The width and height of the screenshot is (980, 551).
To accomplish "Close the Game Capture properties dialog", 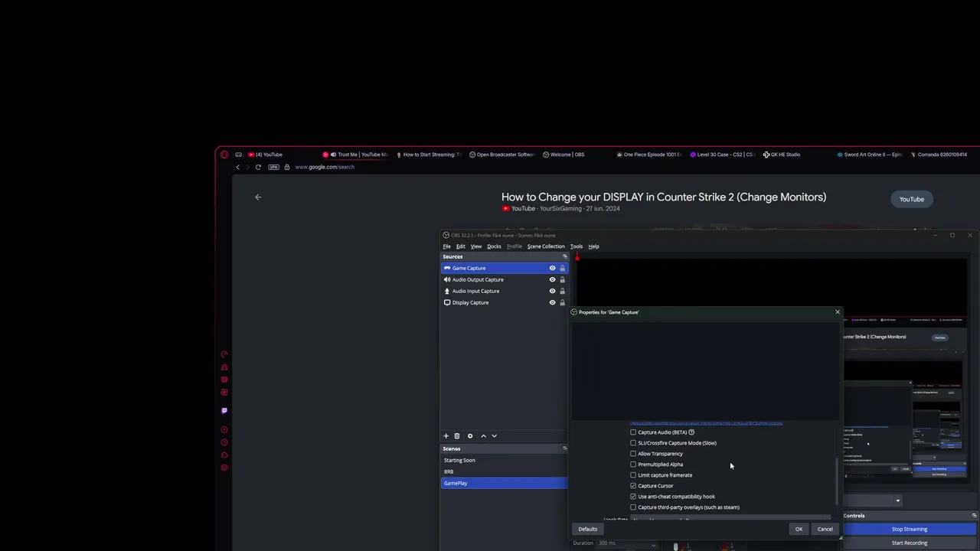I will pyautogui.click(x=838, y=312).
